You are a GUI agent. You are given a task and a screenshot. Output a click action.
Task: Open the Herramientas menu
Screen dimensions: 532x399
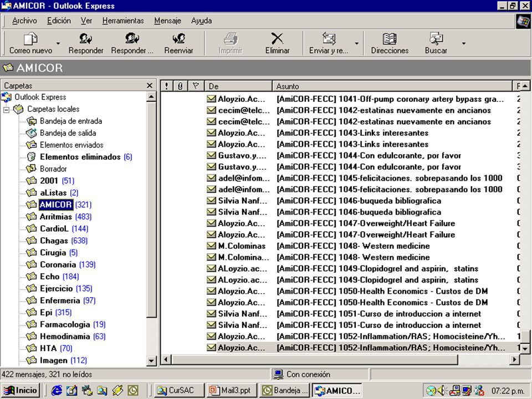pyautogui.click(x=123, y=21)
